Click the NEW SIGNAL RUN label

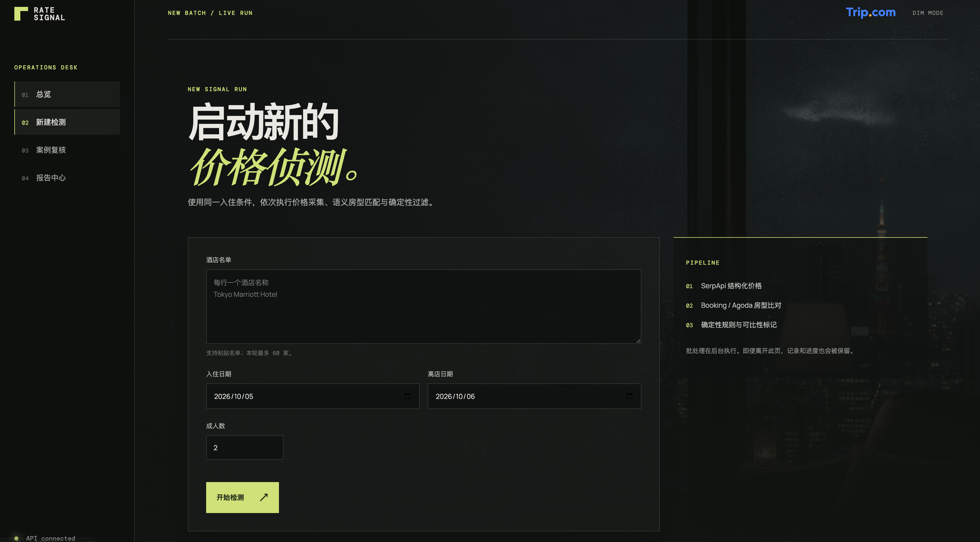click(217, 89)
